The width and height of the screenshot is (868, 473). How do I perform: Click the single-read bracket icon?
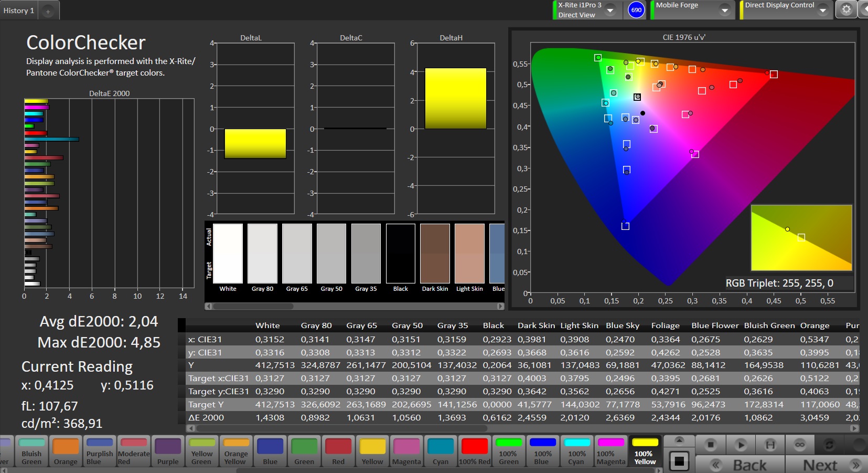[x=770, y=445]
